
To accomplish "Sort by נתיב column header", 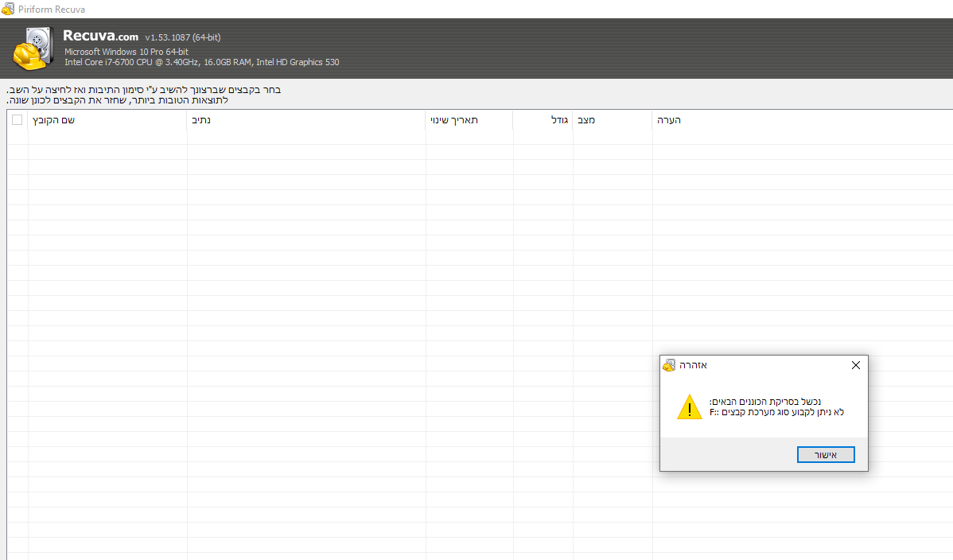I will pos(306,120).
